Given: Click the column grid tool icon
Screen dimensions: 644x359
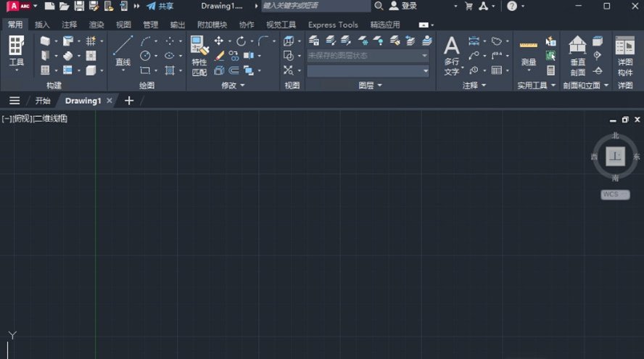Looking at the screenshot, I should click(91, 41).
